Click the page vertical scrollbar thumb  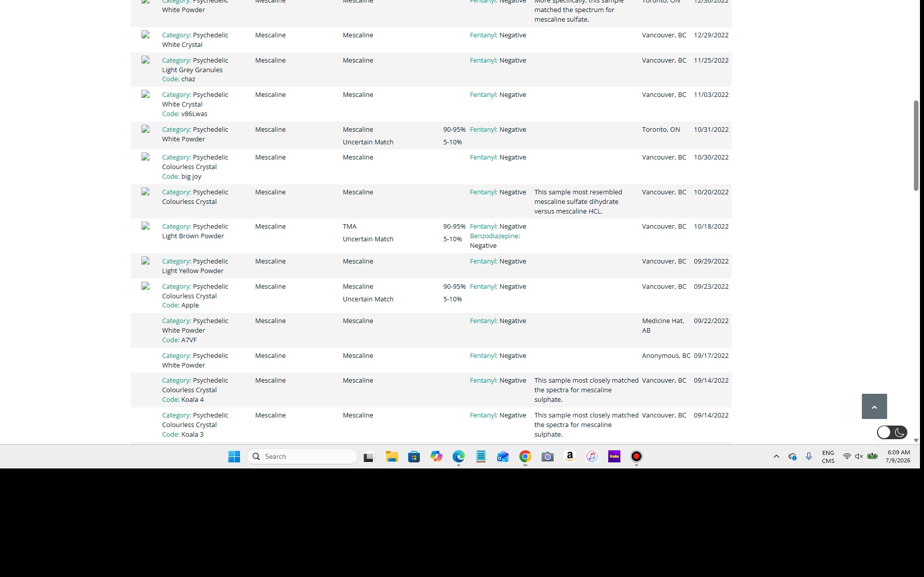[x=916, y=145]
